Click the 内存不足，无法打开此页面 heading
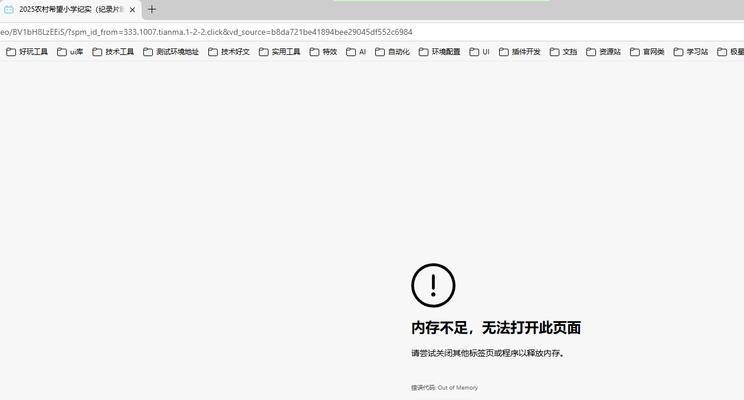Viewport: 744px width, 400px height. coord(496,328)
